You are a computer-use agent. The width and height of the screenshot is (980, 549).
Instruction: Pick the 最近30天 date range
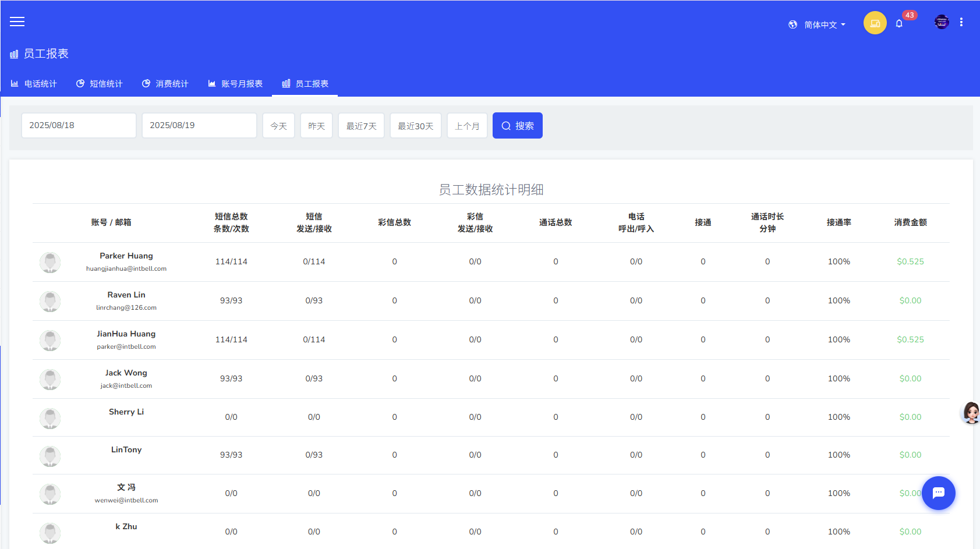point(415,126)
